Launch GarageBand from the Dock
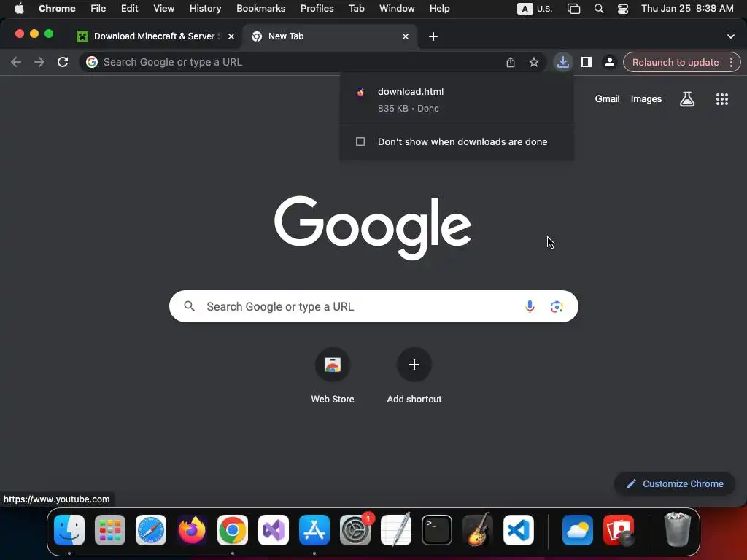 click(x=478, y=530)
